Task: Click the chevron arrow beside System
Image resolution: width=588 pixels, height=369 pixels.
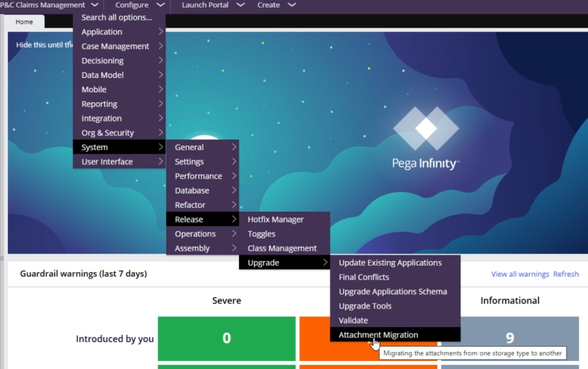Action: click(161, 147)
